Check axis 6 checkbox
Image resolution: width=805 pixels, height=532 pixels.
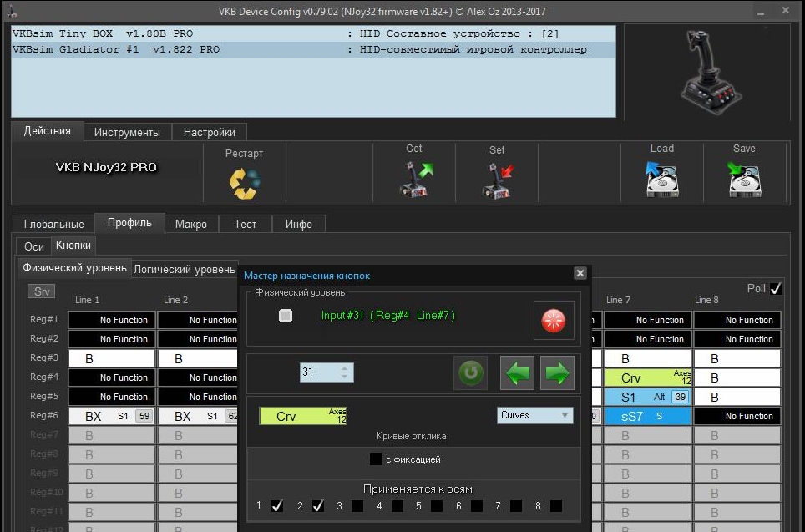click(477, 506)
